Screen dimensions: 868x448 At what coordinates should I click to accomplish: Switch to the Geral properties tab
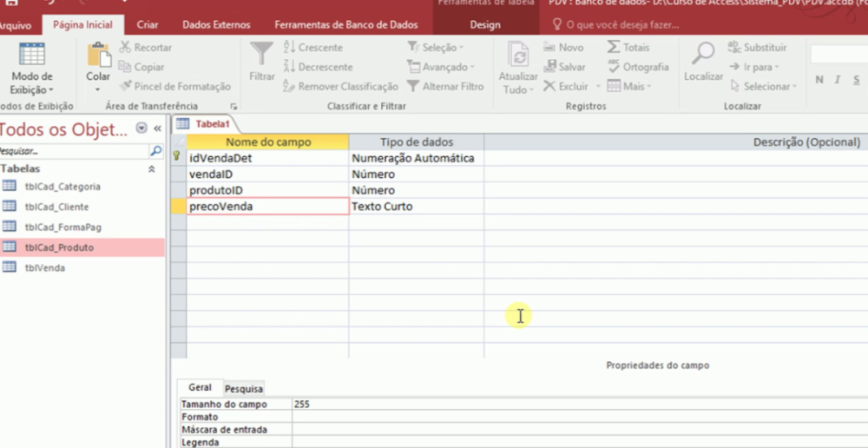(200, 387)
